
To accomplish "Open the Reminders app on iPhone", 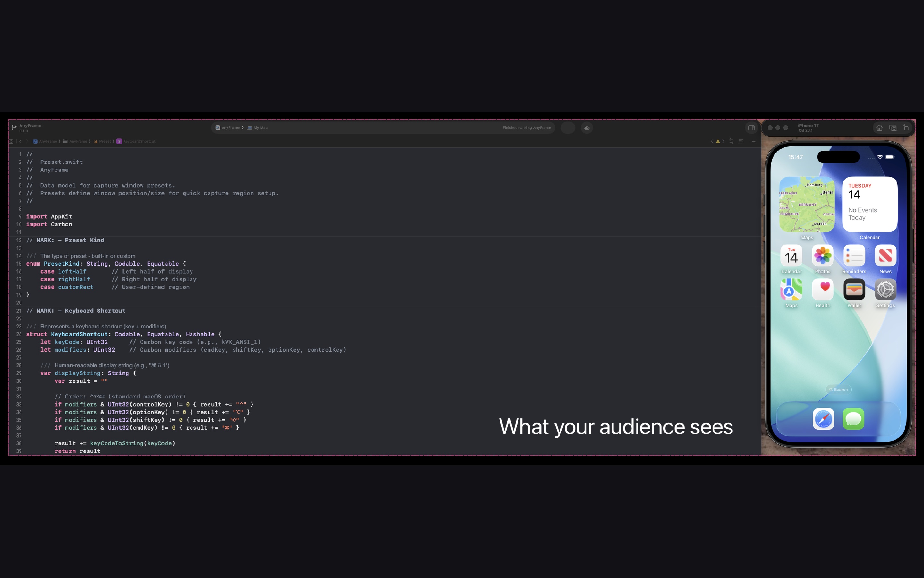I will pyautogui.click(x=854, y=255).
